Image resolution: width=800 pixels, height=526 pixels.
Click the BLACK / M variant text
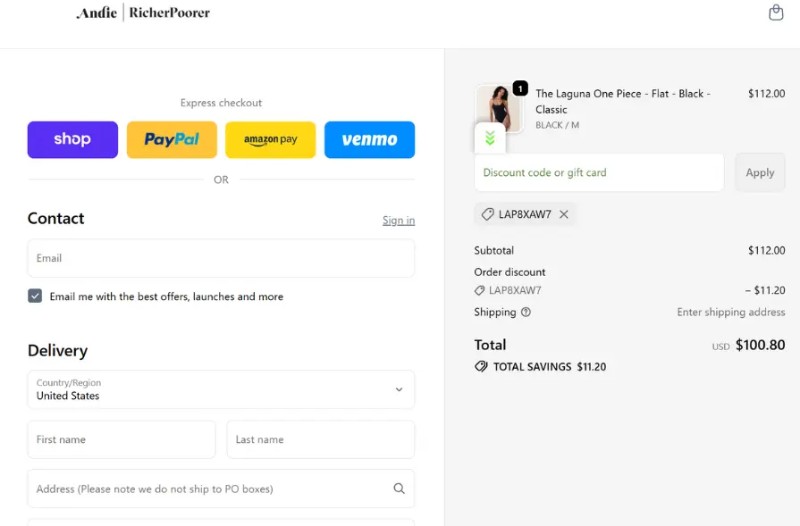click(557, 125)
